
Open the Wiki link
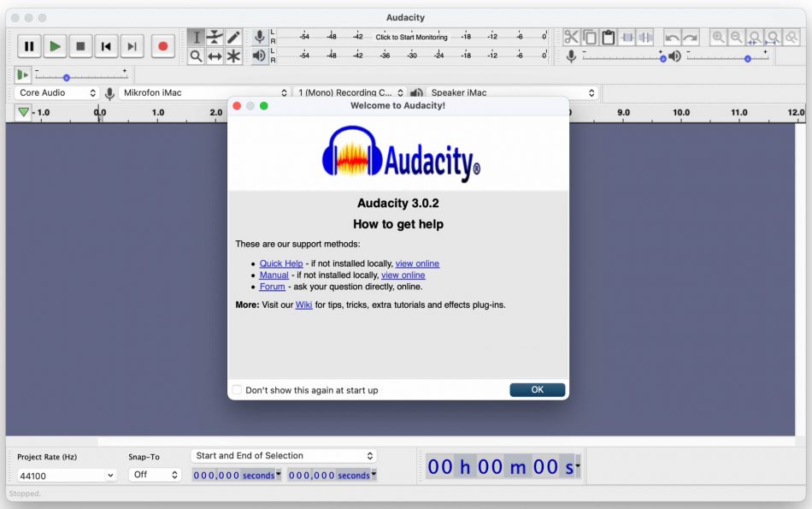point(304,305)
